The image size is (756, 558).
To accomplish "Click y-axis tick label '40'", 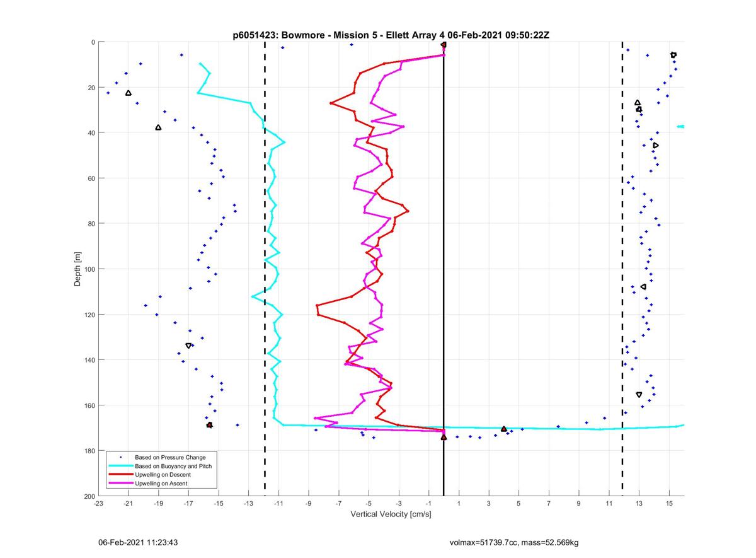I will [91, 133].
